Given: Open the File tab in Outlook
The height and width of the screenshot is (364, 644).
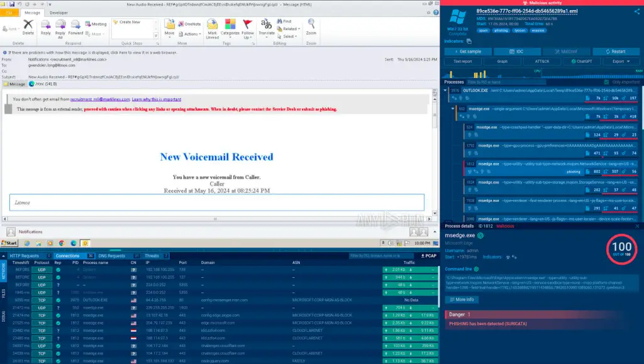Looking at the screenshot, I should click(x=9, y=13).
